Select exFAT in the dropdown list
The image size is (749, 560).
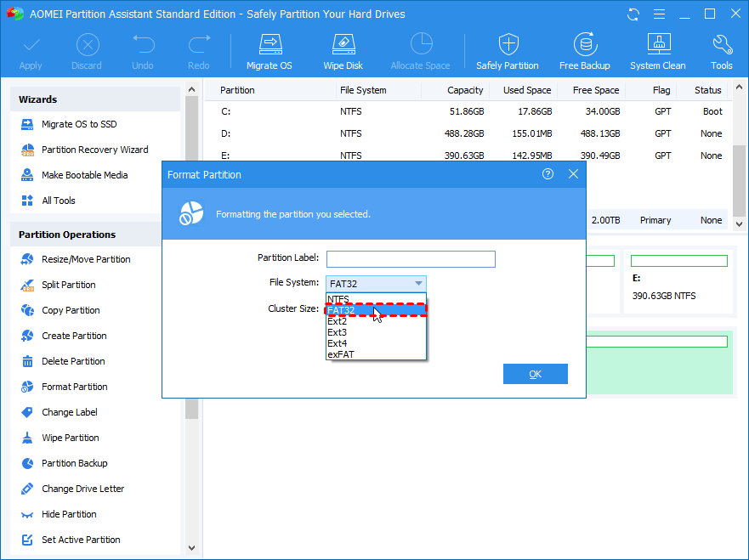341,354
